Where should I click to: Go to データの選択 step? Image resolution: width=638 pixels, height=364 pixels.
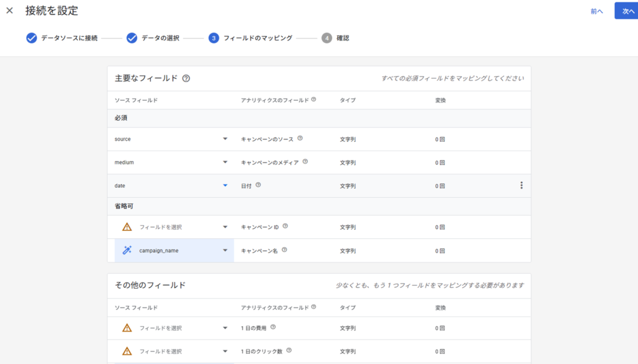(153, 38)
